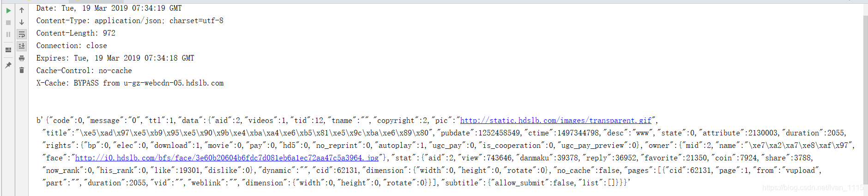Click the Content-Type application/json line
This screenshot has width=868, height=196.
click(130, 21)
